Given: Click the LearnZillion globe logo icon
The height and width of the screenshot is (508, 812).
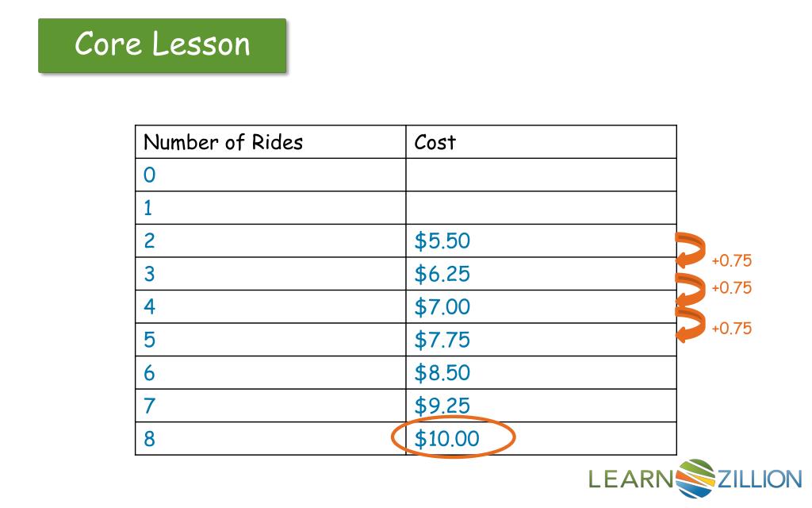Looking at the screenshot, I should click(x=695, y=478).
